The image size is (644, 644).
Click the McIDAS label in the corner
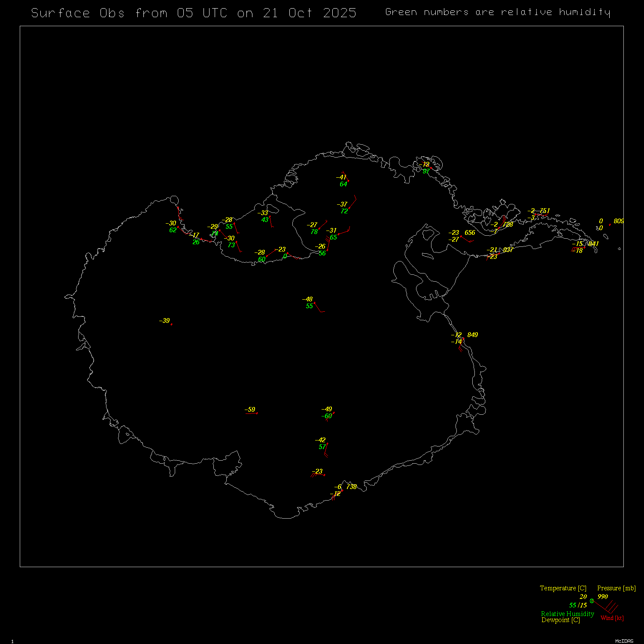pyautogui.click(x=624, y=641)
